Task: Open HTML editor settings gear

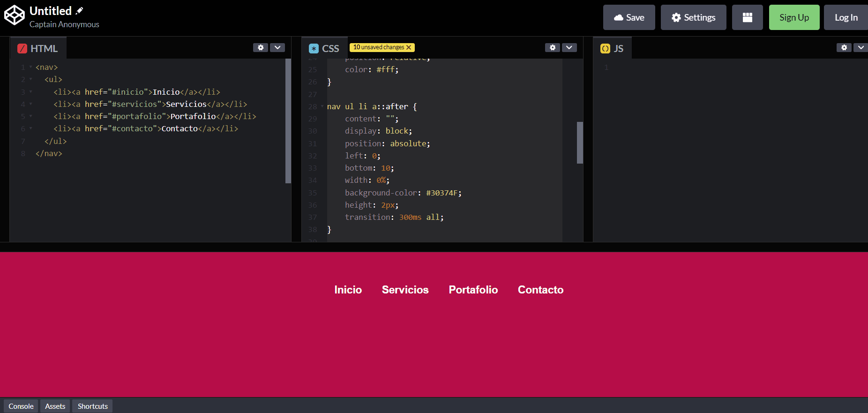Action: pyautogui.click(x=261, y=47)
